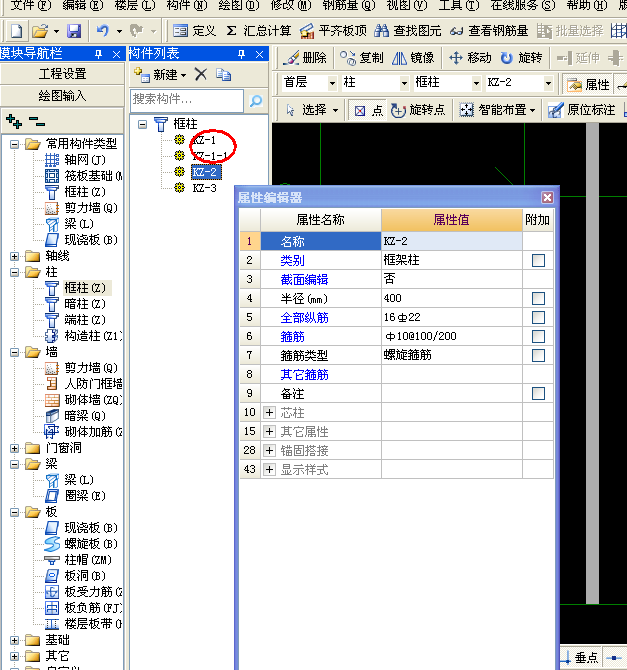Click the 旋转 rotate tool

click(521, 58)
